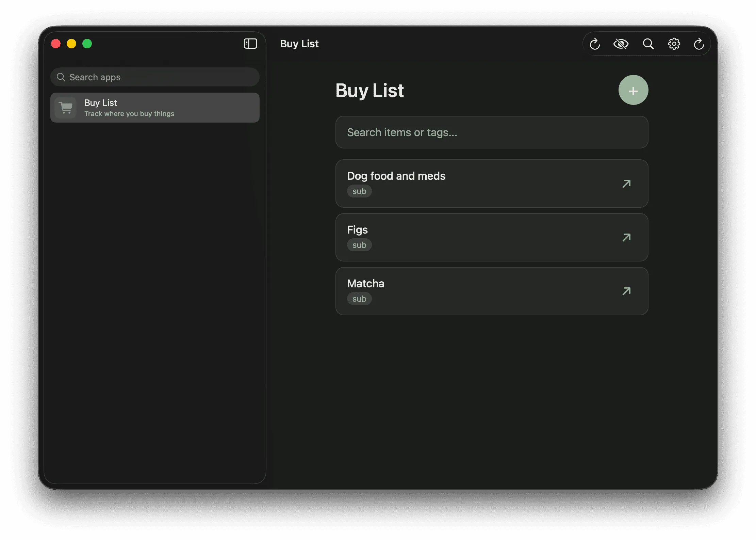Click the 'sub' tag on Dog food and meds
756x540 pixels.
359,191
